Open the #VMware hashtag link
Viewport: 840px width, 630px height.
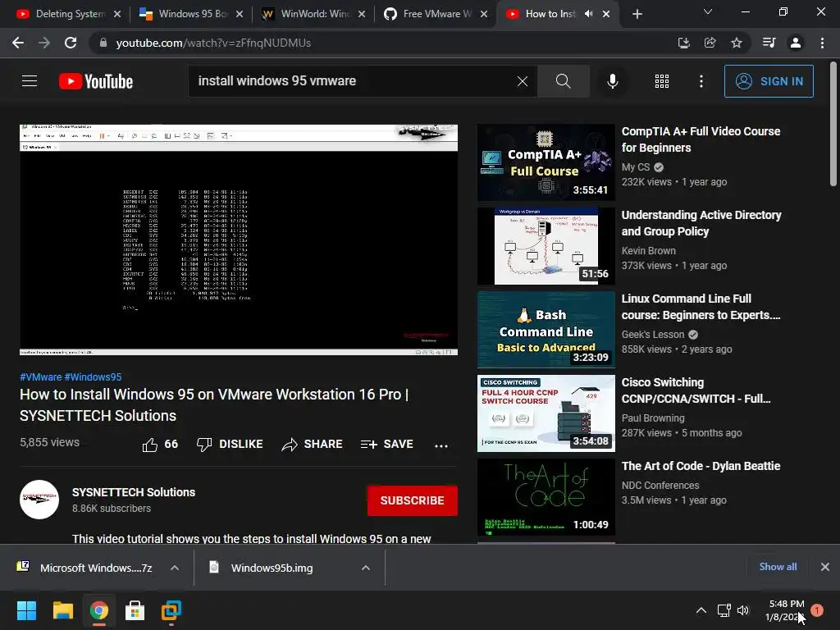coord(41,377)
